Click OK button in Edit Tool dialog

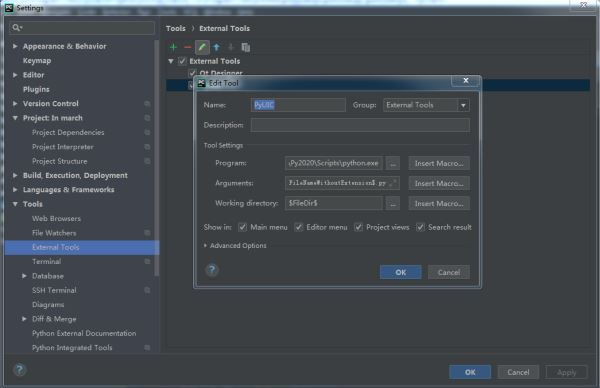click(401, 272)
